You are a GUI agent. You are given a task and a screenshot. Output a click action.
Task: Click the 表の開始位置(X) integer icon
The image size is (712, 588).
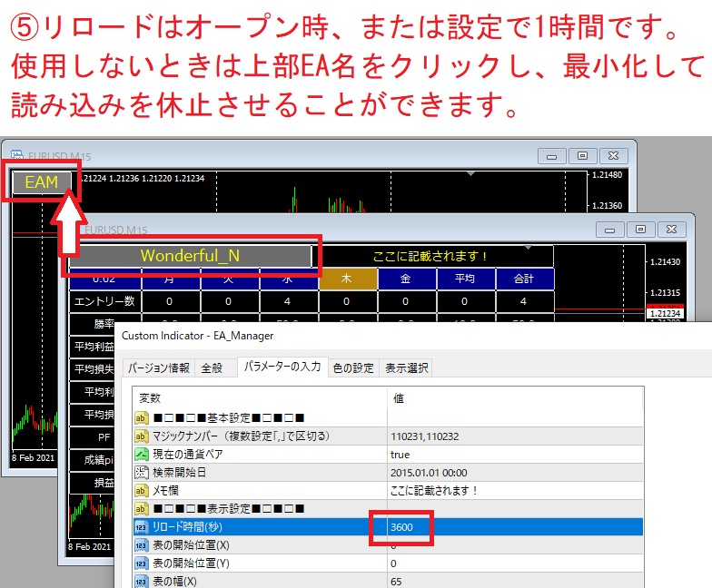(142, 544)
